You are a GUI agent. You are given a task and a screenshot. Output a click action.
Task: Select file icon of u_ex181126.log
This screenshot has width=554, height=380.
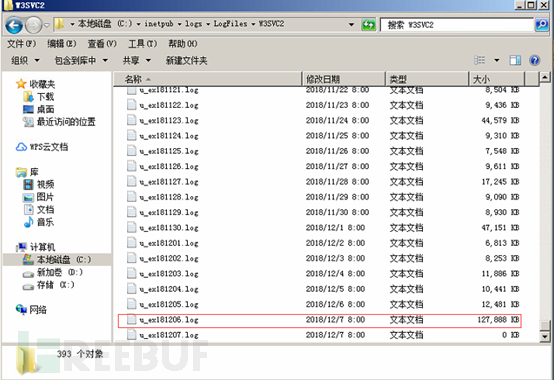(131, 166)
